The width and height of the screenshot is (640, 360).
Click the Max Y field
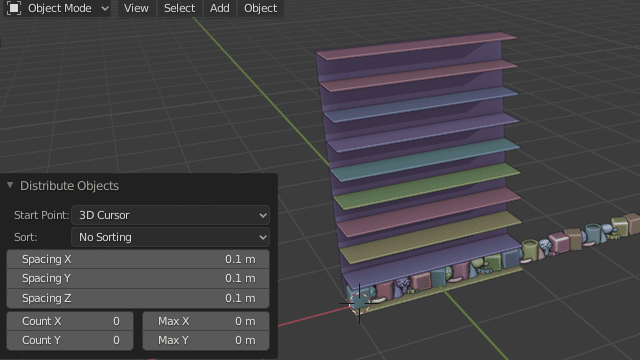coord(206,340)
